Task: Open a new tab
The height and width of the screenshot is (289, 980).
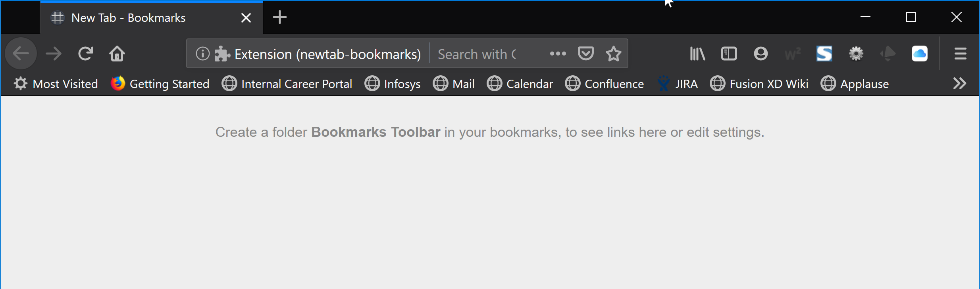Action: coord(279,17)
